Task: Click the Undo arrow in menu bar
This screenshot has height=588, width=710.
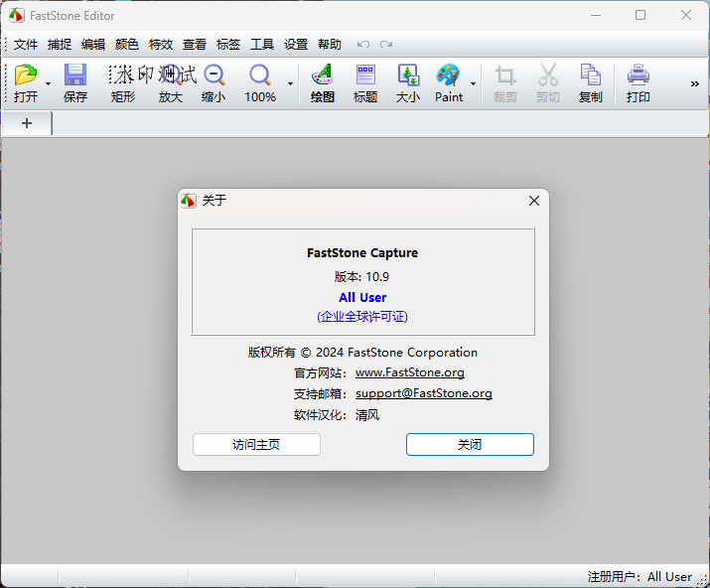Action: (363, 45)
